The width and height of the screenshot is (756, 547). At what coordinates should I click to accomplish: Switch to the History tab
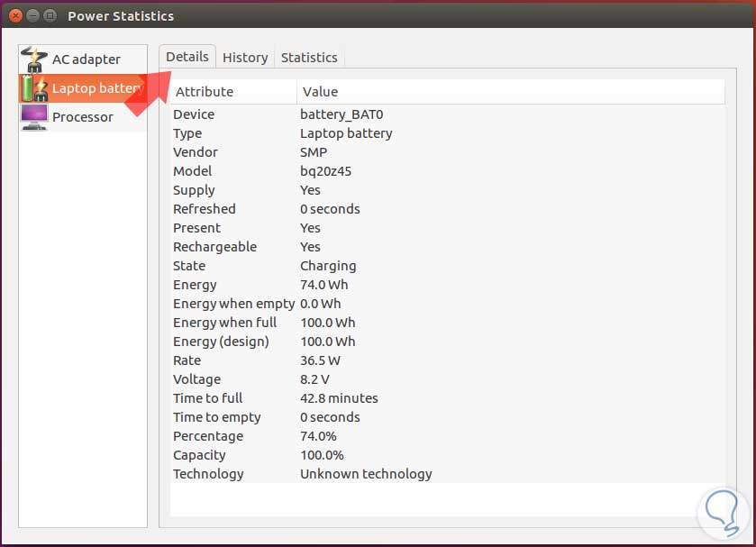[x=244, y=57]
